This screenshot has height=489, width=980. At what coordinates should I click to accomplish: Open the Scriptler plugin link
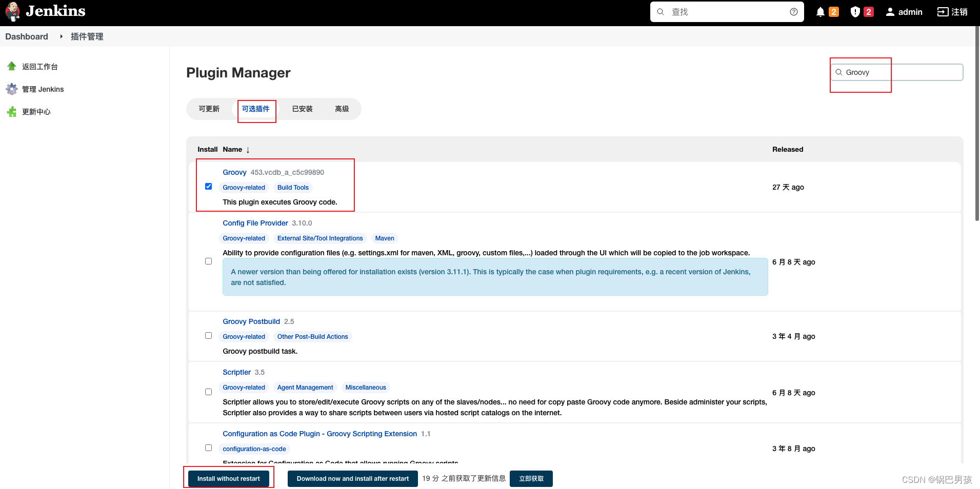237,372
